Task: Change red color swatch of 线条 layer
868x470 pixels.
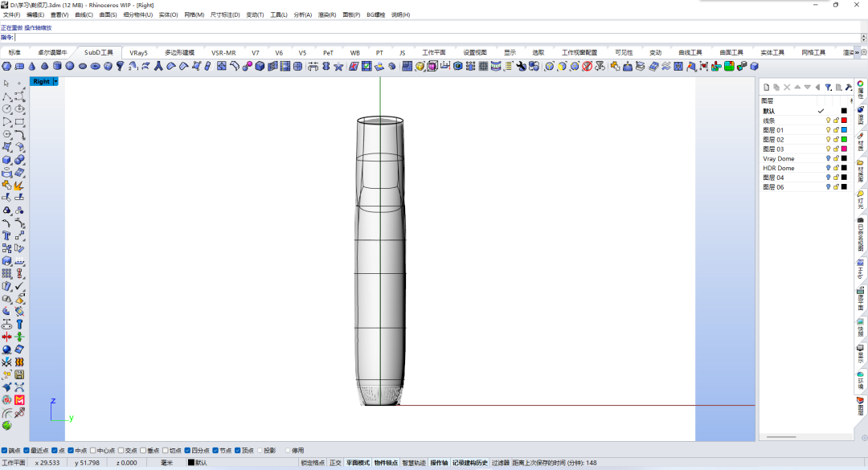Action: click(844, 121)
